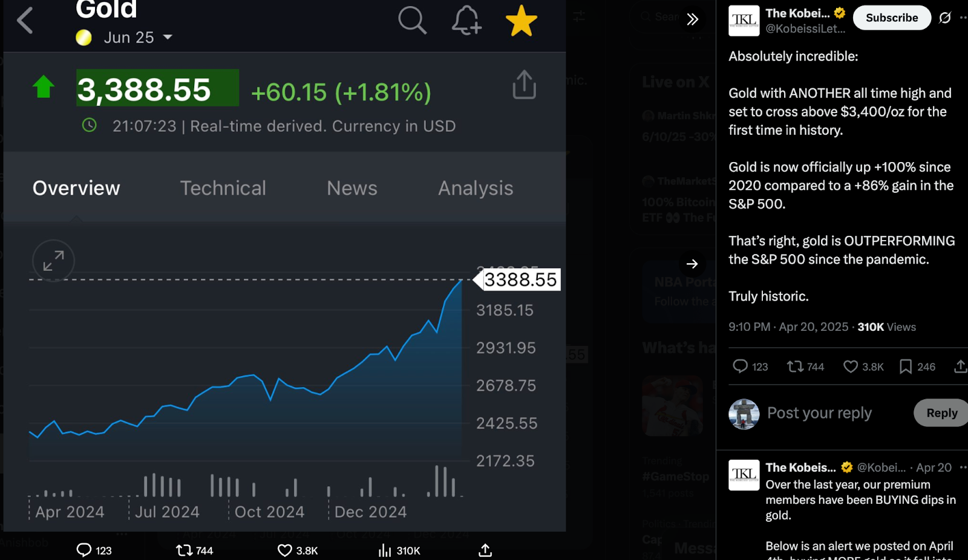Repost using icon below the image
The height and width of the screenshot is (560, 968).
click(x=184, y=550)
